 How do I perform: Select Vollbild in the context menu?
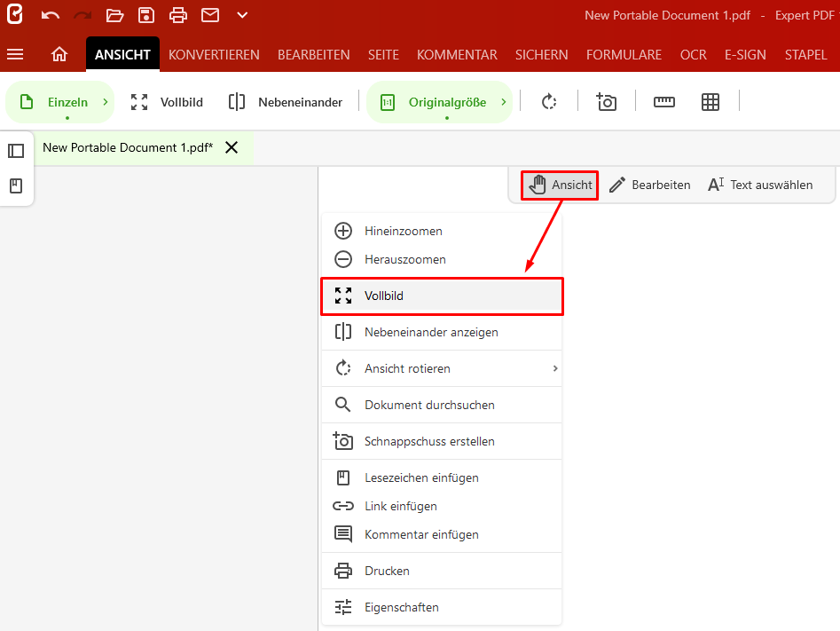(442, 296)
